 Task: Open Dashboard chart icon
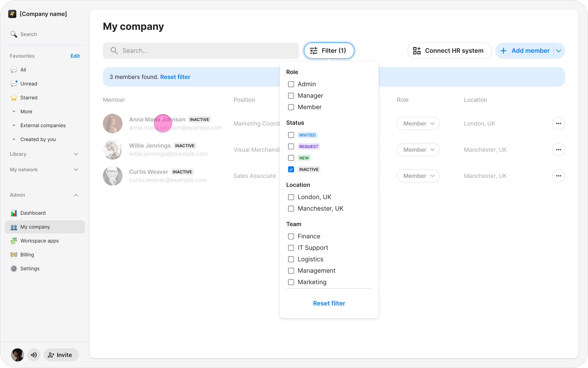[x=14, y=213]
